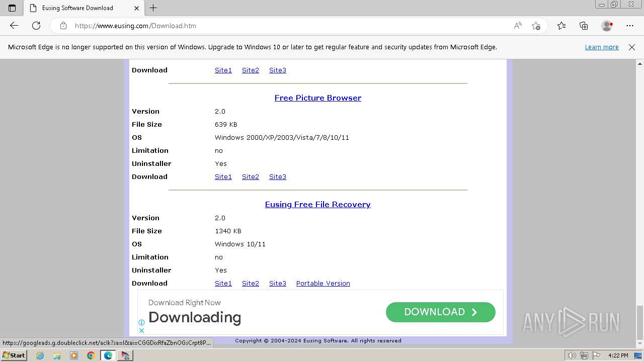This screenshot has height=362, width=644.
Task: Dismiss the Edge unsupported notification bar
Action: point(632,47)
